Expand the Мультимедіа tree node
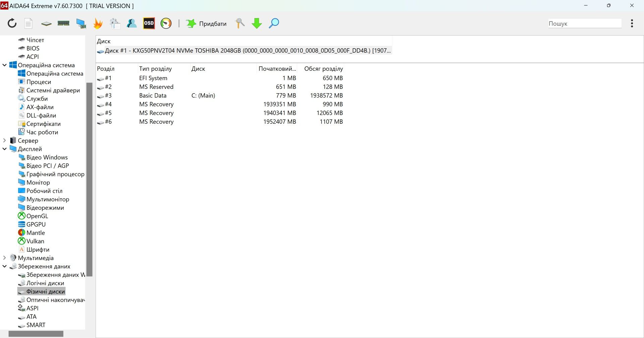The image size is (644, 338). point(5,258)
